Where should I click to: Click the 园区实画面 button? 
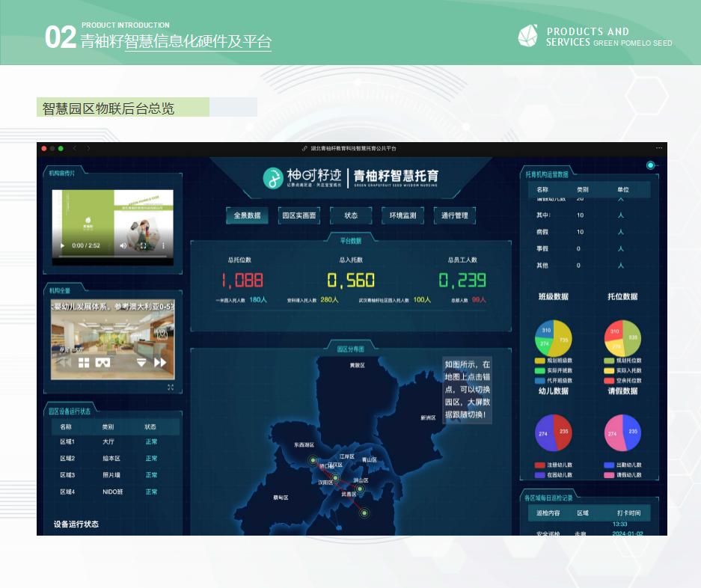(x=299, y=215)
